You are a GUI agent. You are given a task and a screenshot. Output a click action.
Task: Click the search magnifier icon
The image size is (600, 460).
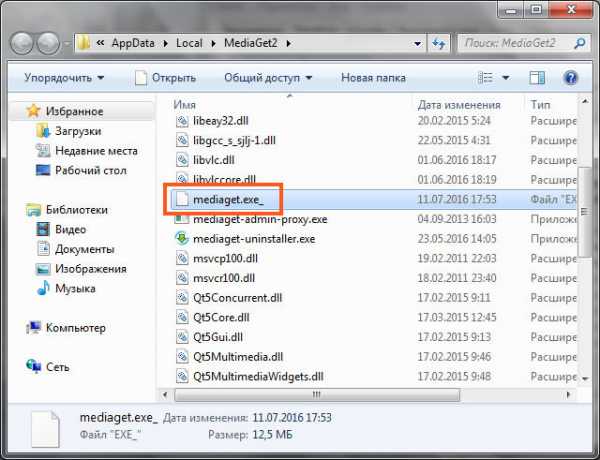(579, 43)
